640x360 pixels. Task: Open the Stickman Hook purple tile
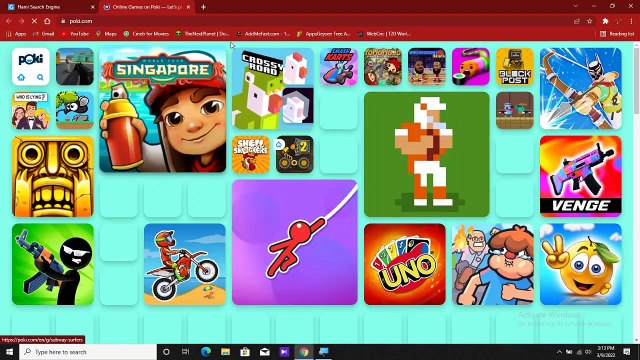(295, 242)
